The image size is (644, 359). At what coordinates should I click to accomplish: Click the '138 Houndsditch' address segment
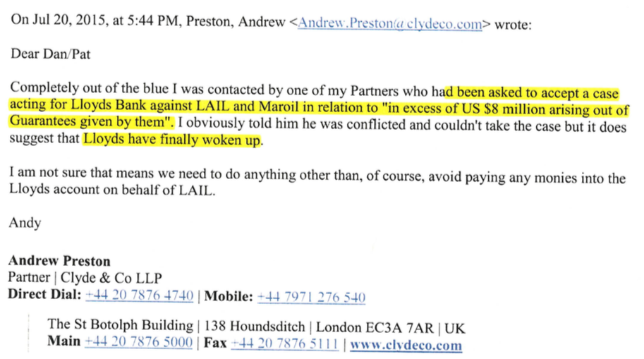255,327
